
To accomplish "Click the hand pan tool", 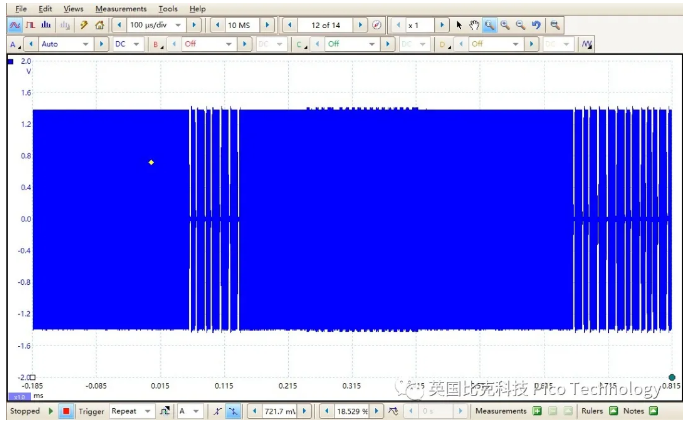I will click(x=474, y=24).
